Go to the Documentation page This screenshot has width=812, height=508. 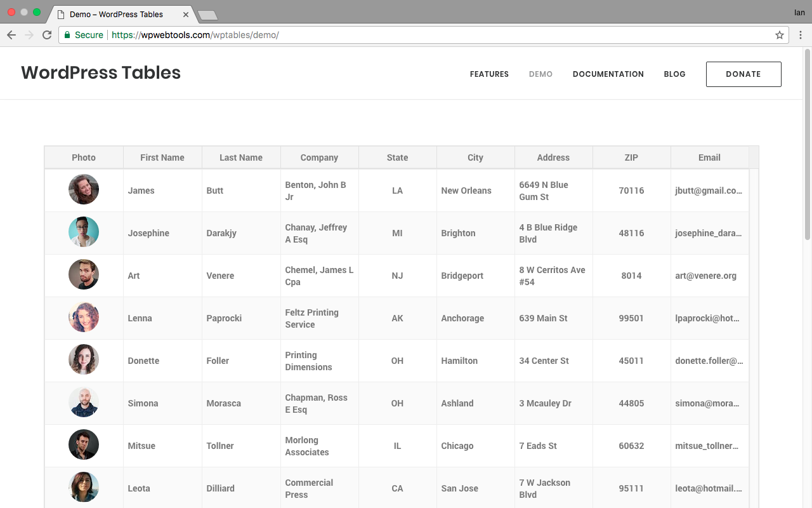click(x=608, y=74)
